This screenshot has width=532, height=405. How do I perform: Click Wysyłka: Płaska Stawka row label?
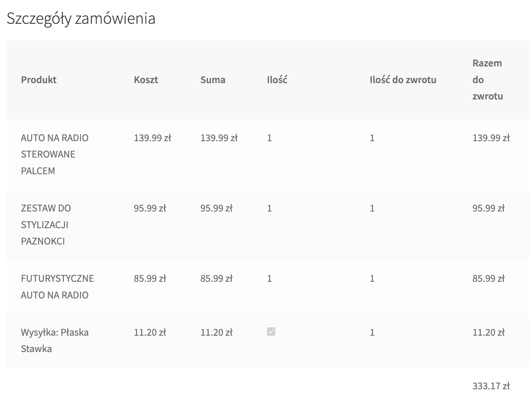click(55, 340)
